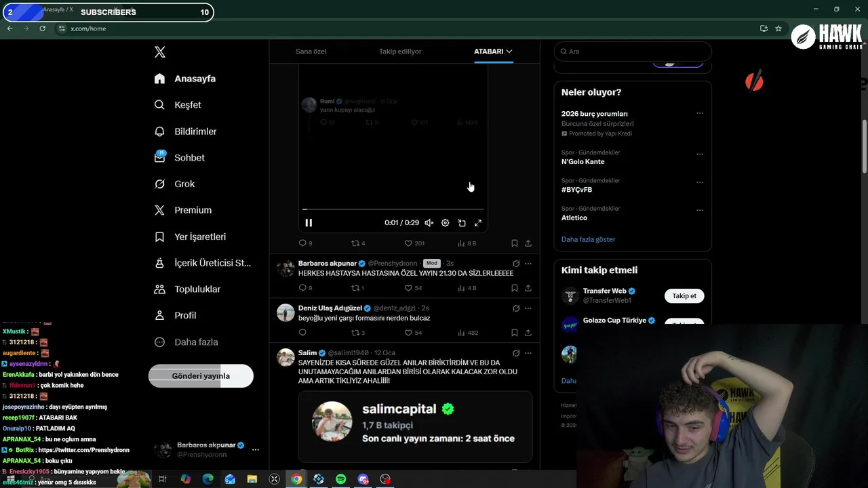The height and width of the screenshot is (488, 868).
Task: Bookmark the video post
Action: click(x=515, y=243)
